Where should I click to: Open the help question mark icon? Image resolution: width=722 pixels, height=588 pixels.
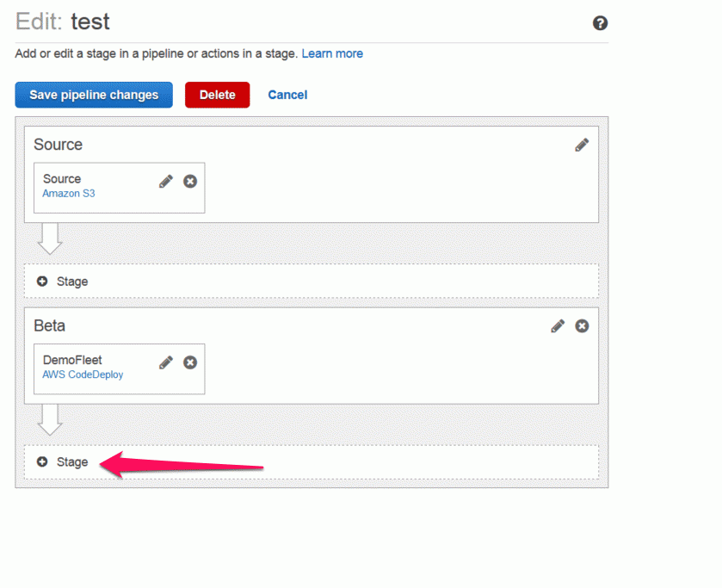600,23
